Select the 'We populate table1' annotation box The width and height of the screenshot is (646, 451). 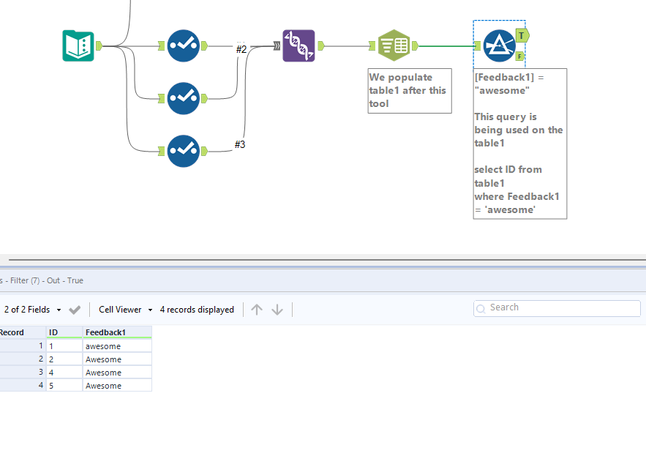point(410,91)
